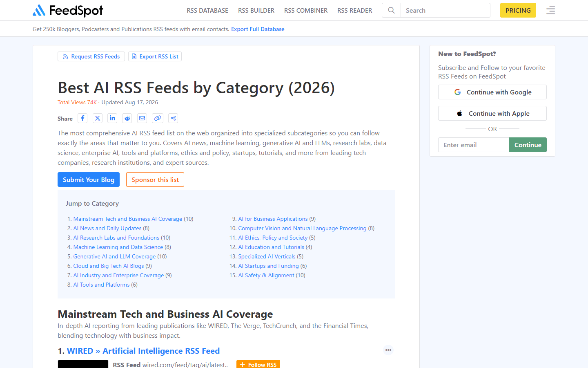Jump to AI Research Labs and Foundations
Screen dimensions: 588x368
116,238
